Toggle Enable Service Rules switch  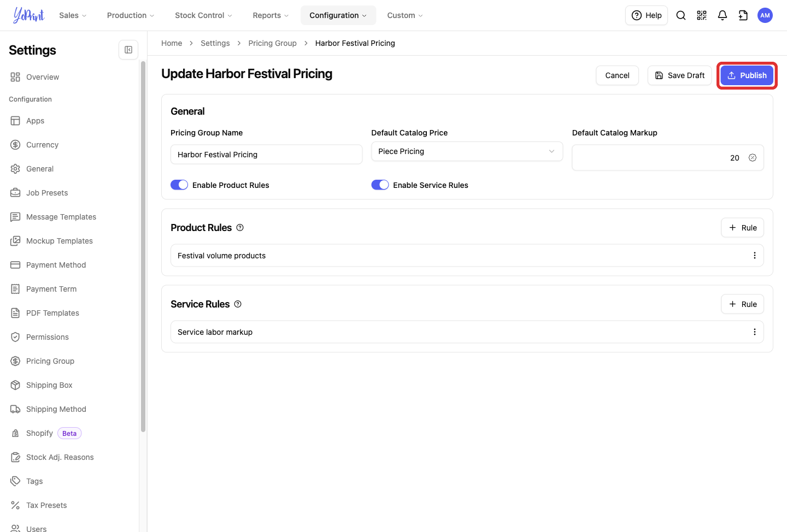click(x=380, y=185)
